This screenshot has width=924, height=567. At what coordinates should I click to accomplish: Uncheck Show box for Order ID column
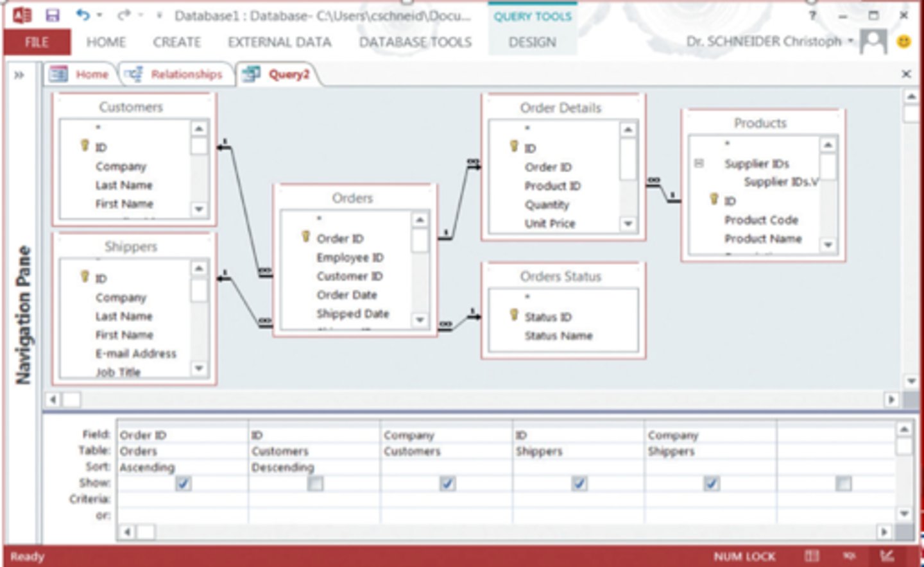coord(183,484)
